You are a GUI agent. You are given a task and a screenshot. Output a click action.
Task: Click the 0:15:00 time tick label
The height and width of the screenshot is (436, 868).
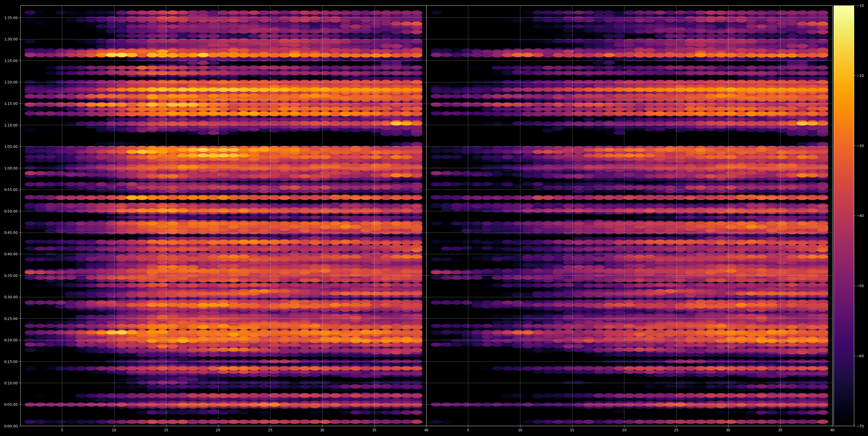click(x=11, y=361)
